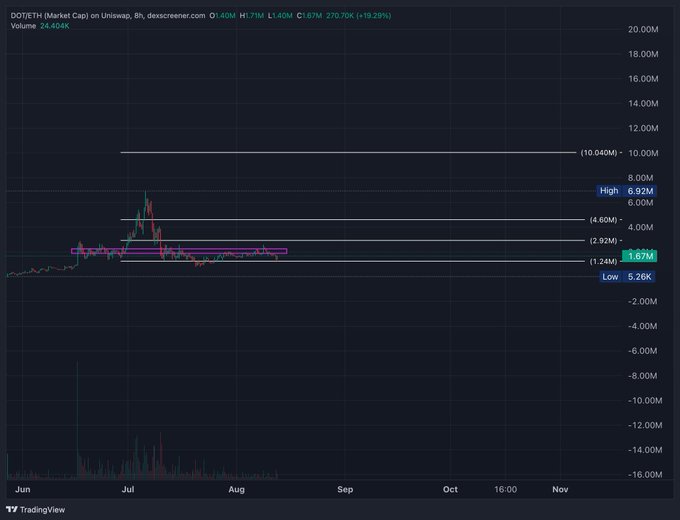
Task: Select the 4.60M horizontal line
Action: 353,219
